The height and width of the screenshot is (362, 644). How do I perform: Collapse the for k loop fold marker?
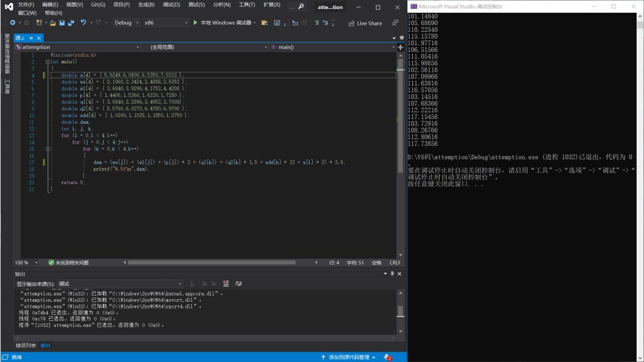(x=48, y=149)
